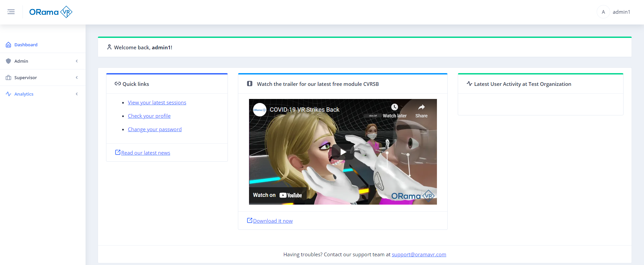
Task: Expand the Supervisor submenu chevron
Action: [x=77, y=77]
